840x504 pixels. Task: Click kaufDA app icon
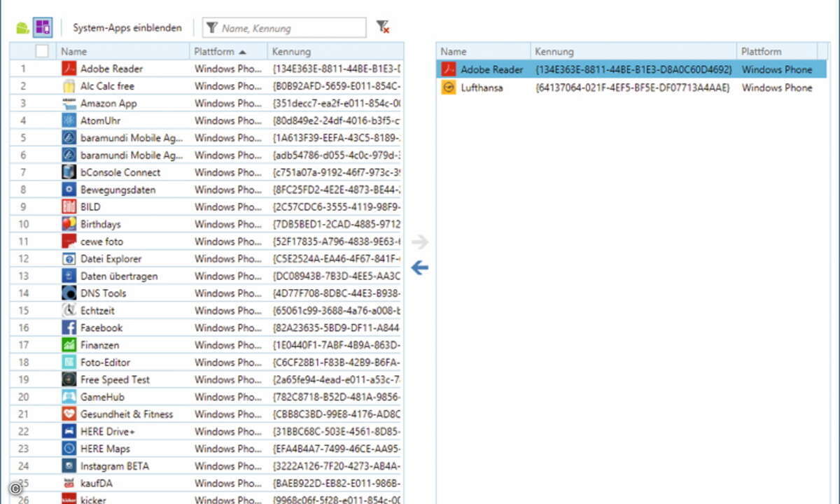[69, 483]
